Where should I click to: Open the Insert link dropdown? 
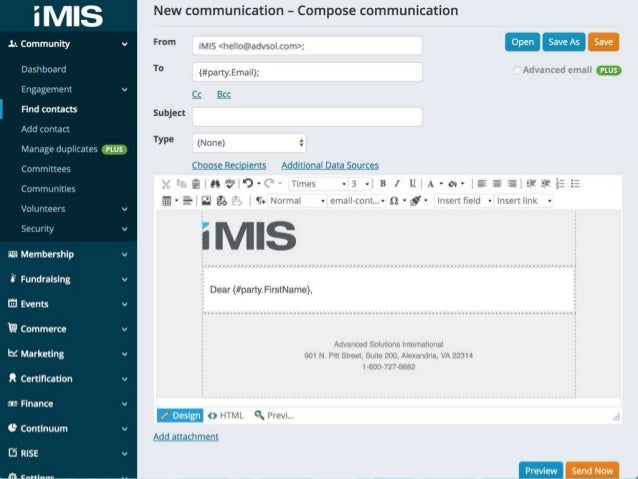(524, 201)
